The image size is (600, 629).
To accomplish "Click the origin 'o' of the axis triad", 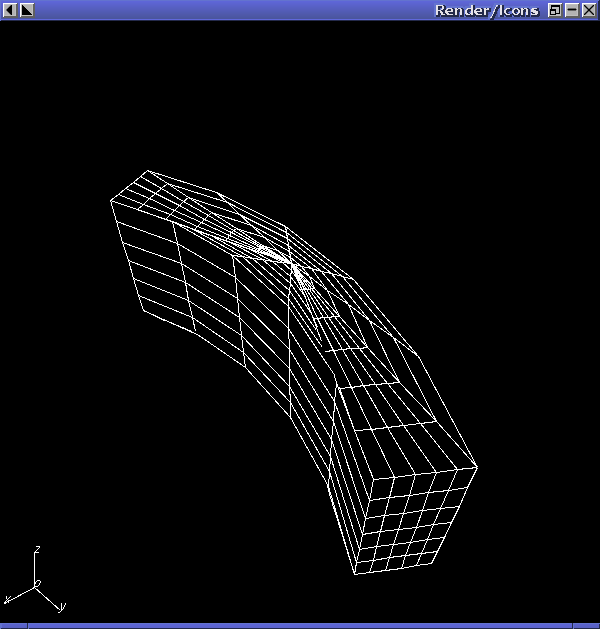I will 37,584.
